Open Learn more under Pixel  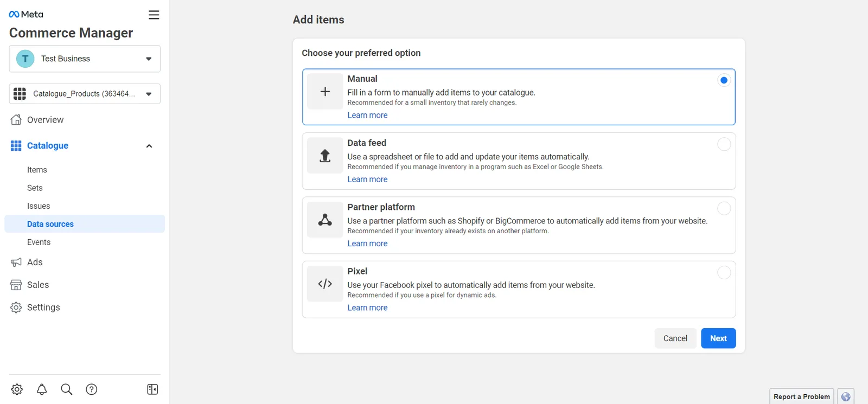[x=367, y=307]
